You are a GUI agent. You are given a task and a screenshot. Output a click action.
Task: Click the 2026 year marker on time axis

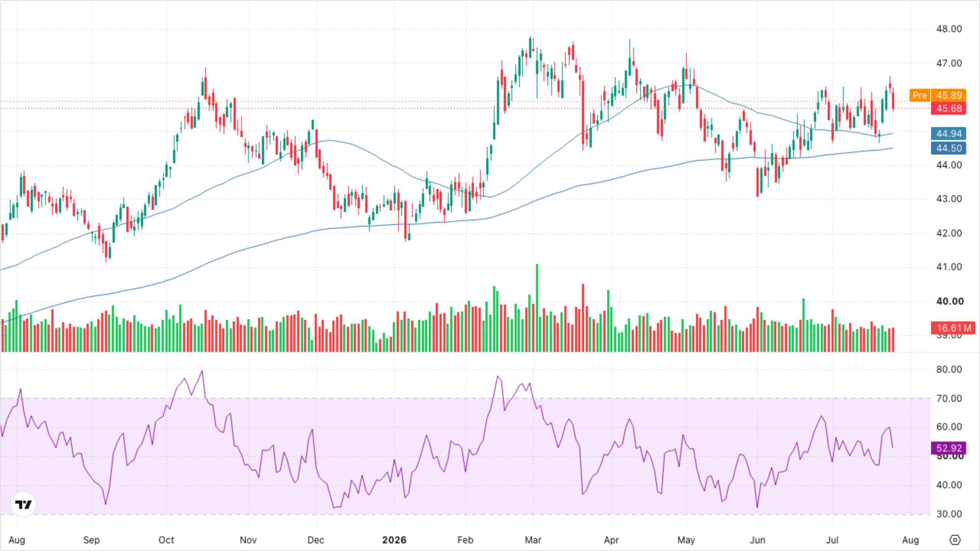394,540
